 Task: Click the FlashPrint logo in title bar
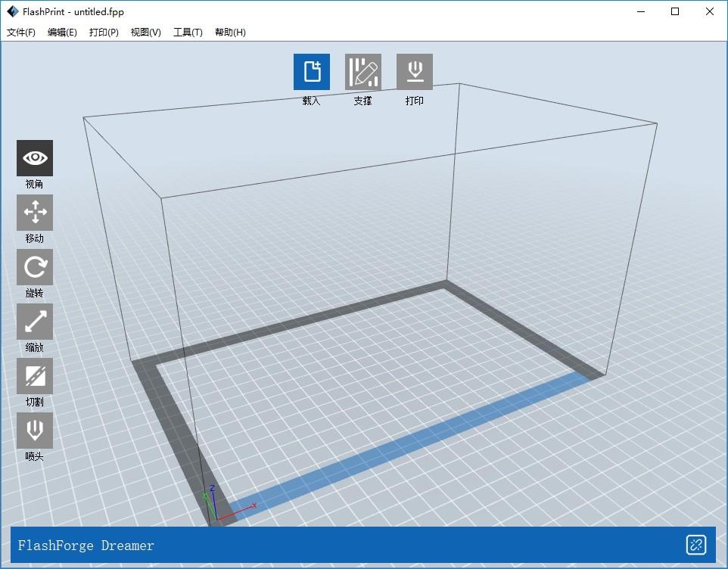point(13,11)
